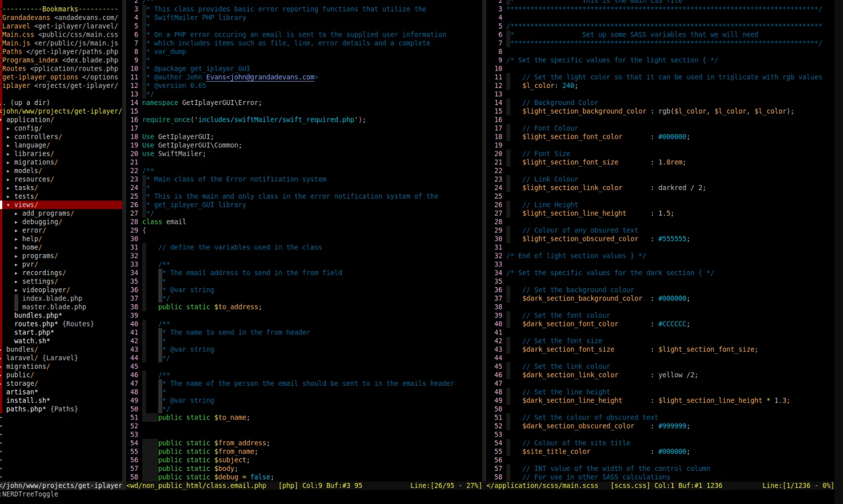The height and width of the screenshot is (504, 843).
Task: Open the get-iplayer_options bookmark
Action: (60, 78)
